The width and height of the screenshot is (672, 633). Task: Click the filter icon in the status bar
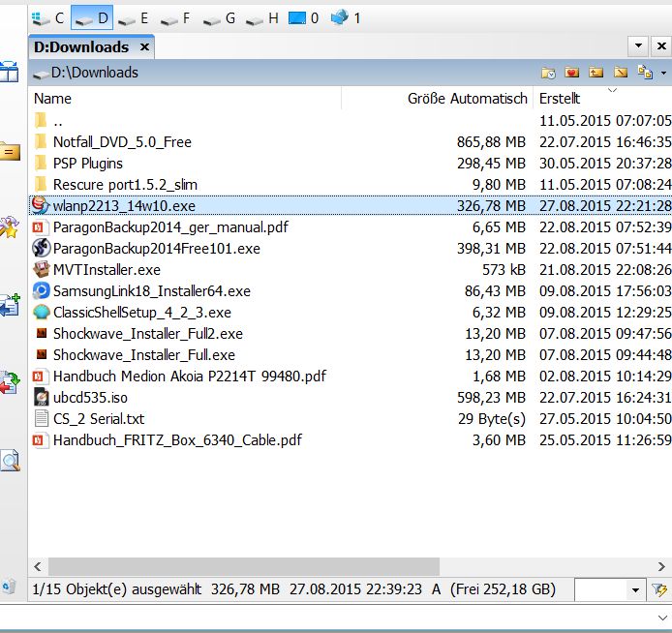(x=661, y=588)
